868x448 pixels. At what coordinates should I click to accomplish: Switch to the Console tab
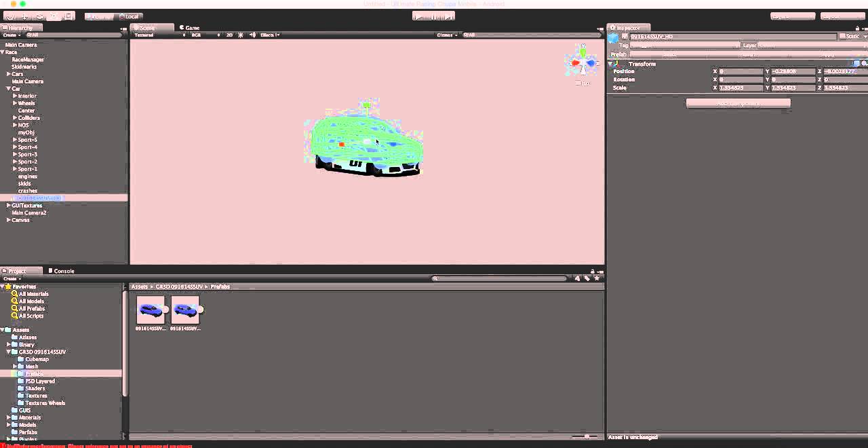(62, 271)
